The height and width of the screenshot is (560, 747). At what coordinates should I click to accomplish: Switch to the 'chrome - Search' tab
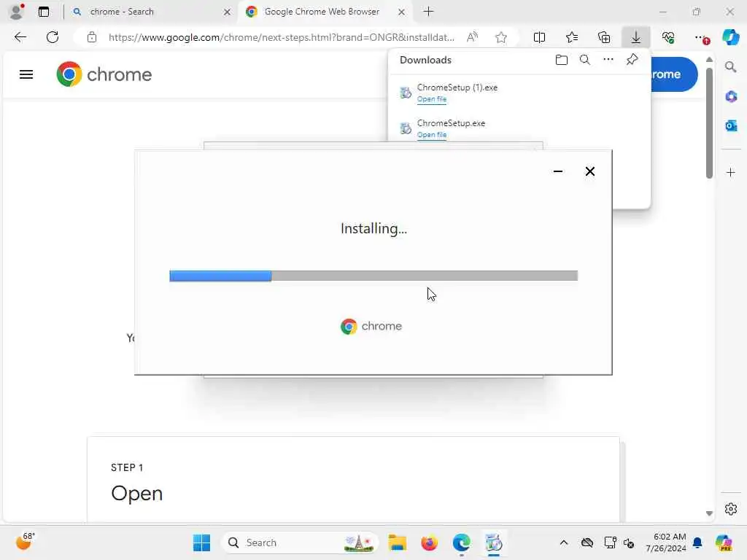pyautogui.click(x=150, y=12)
